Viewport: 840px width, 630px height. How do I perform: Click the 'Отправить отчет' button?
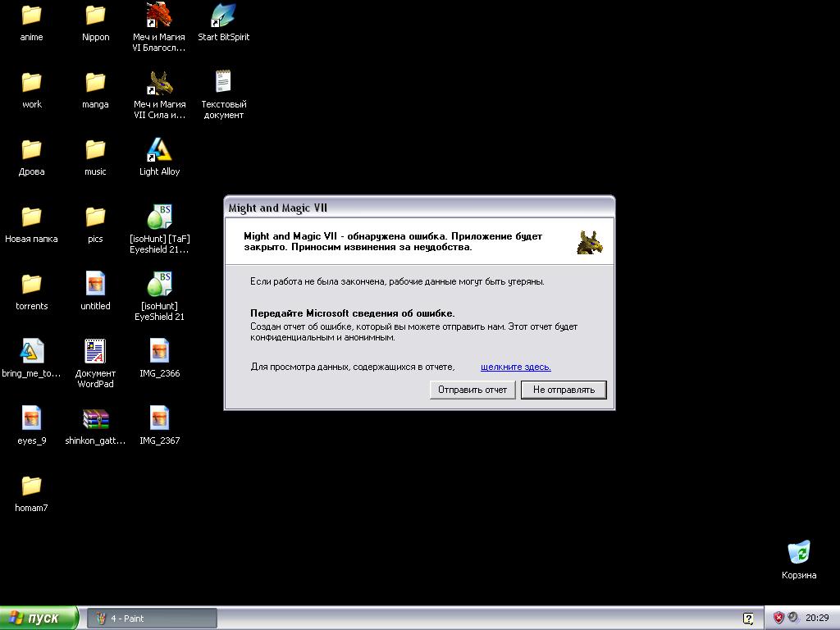472,390
